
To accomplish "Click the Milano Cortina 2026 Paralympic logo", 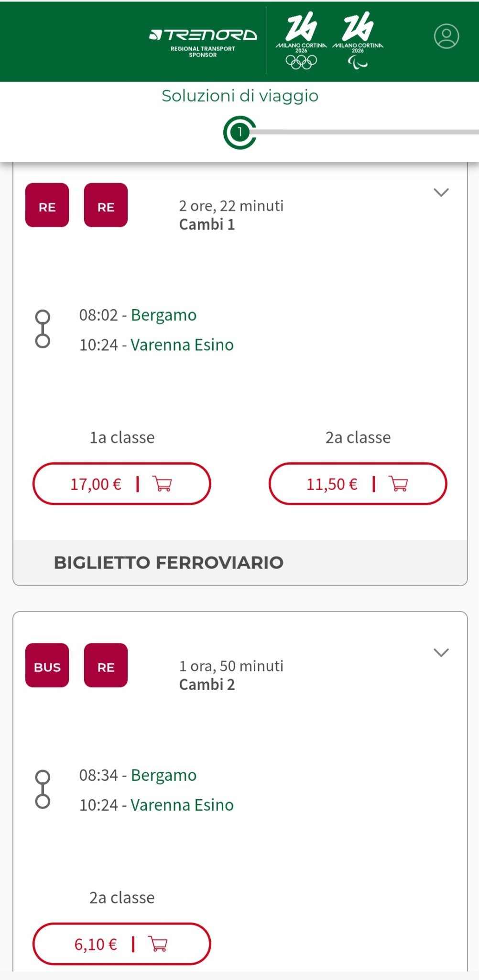I will pyautogui.click(x=358, y=41).
